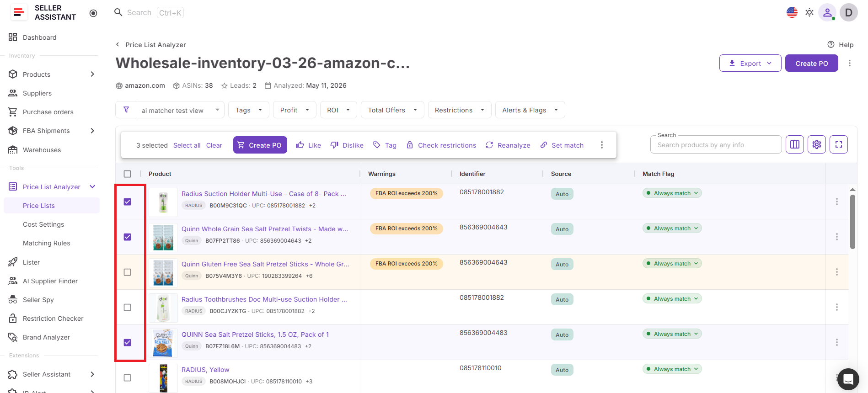Viewport: 868px width, 393px height.
Task: Clear the current selection
Action: pyautogui.click(x=214, y=145)
